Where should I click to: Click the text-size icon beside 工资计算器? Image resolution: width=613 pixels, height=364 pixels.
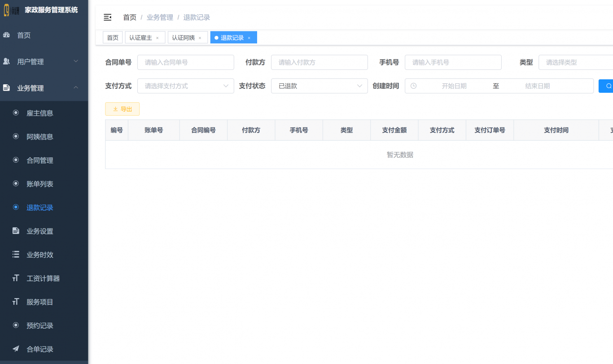tap(16, 278)
